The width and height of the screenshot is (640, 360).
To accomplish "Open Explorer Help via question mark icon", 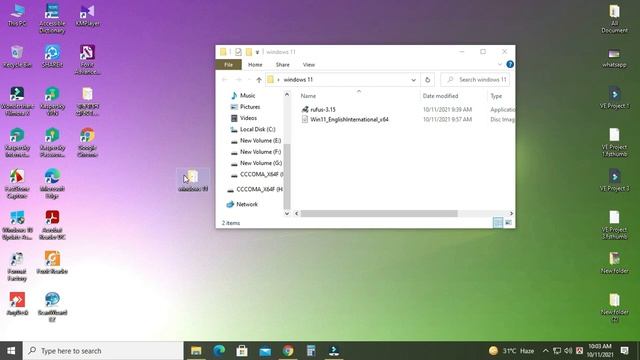I will (x=510, y=64).
